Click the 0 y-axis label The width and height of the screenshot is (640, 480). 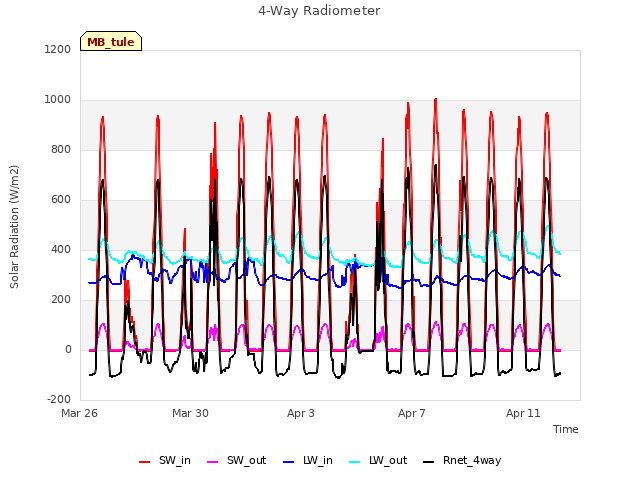click(x=68, y=350)
